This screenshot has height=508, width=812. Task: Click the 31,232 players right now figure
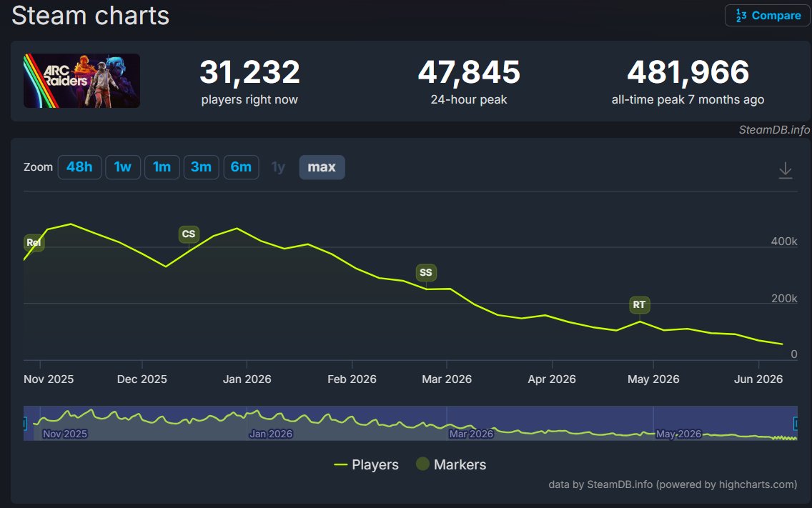(x=249, y=72)
